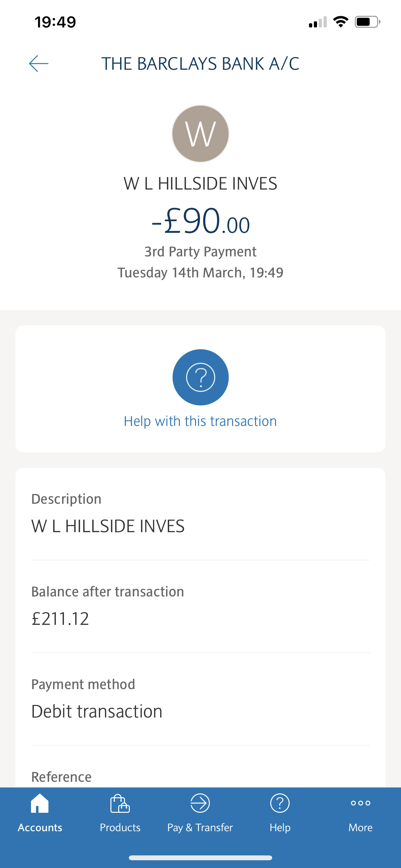The height and width of the screenshot is (868, 401).
Task: Tap the home indicator bar at bottom
Action: [200, 858]
